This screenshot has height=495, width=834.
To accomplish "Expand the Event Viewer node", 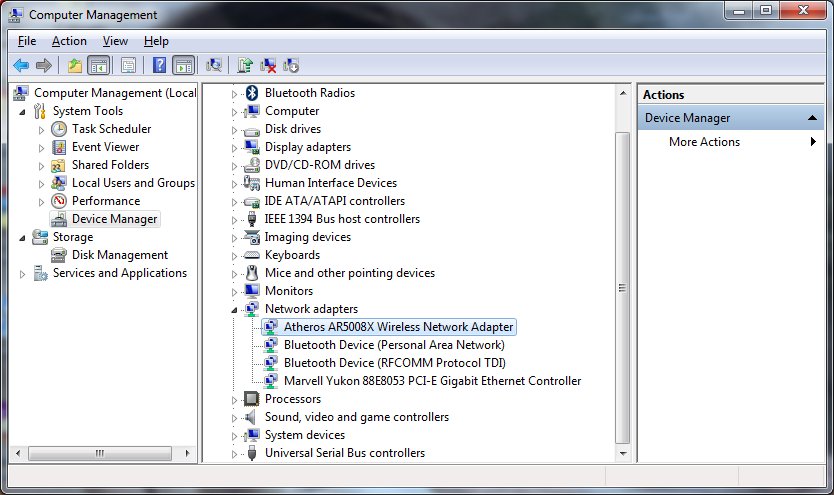I will pos(41,148).
